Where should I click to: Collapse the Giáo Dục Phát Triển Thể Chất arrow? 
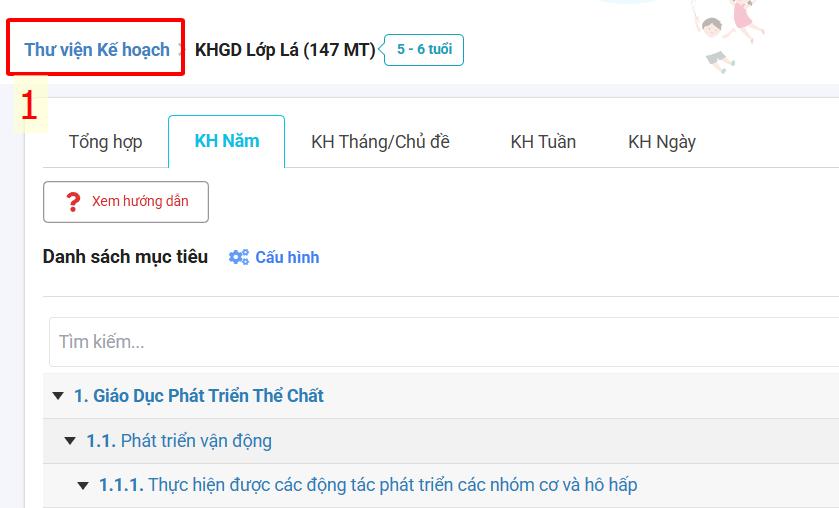pos(59,396)
